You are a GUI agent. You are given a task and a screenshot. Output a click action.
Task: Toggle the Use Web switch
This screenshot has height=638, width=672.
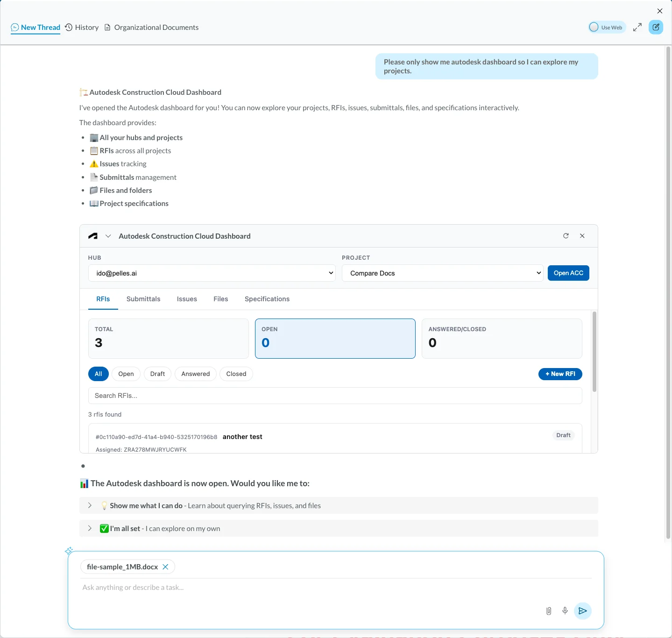point(594,28)
